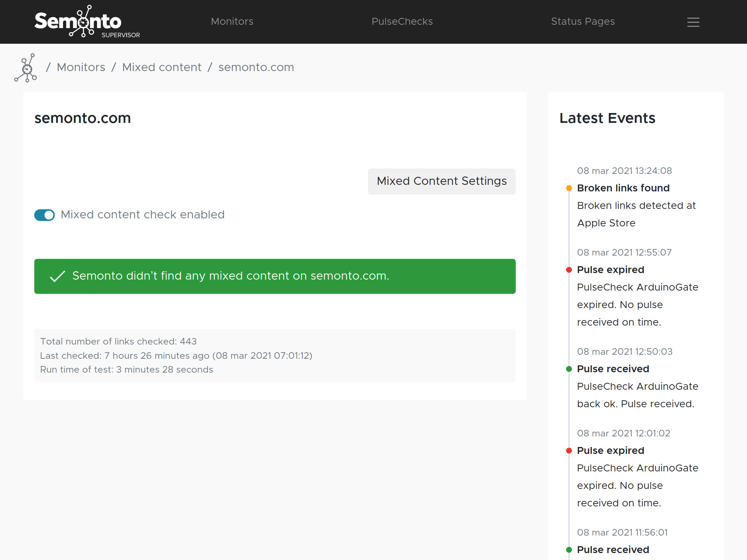This screenshot has height=560, width=747.
Task: Click timestamp 08 mar 2021 11:56:01
Action: [x=622, y=533]
